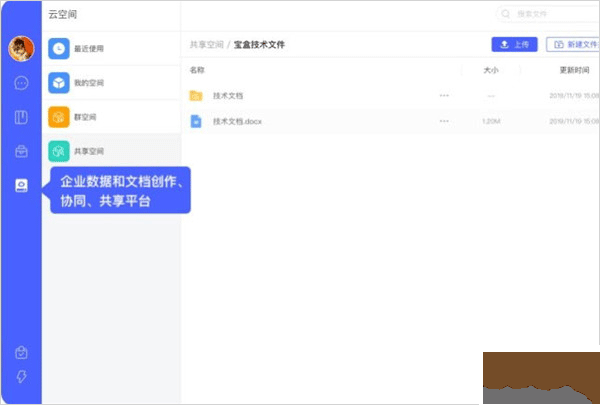Open more options for 技术文档.docx
The width and height of the screenshot is (600, 405).
coord(444,121)
